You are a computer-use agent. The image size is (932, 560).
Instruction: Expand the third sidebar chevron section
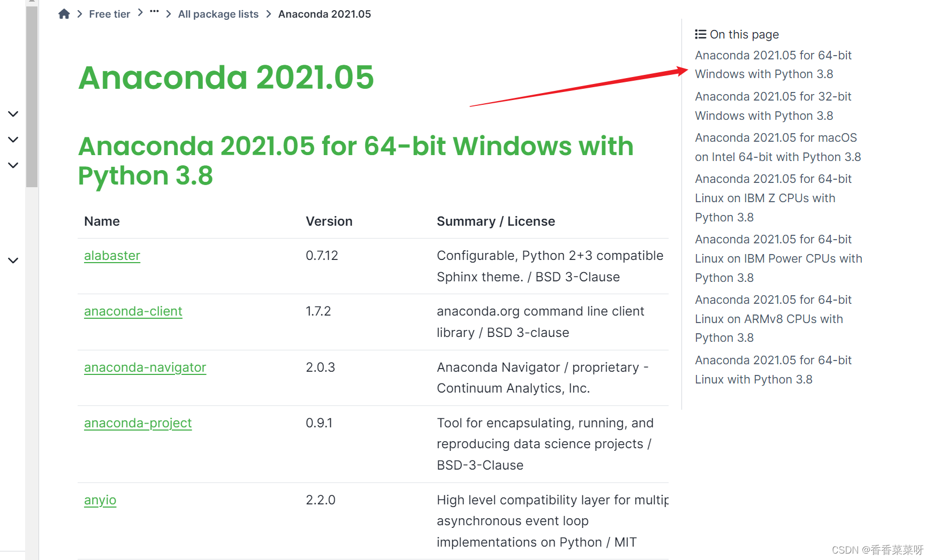(x=13, y=165)
